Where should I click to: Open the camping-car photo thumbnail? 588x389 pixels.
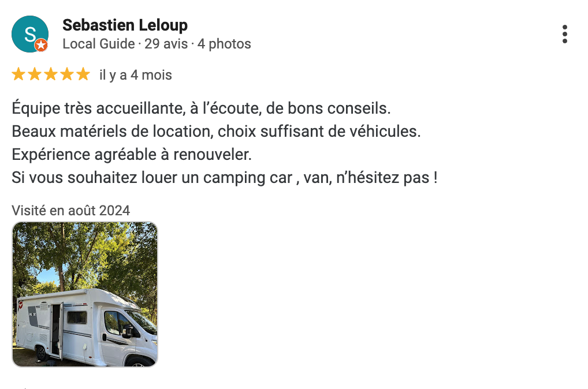coord(84,294)
